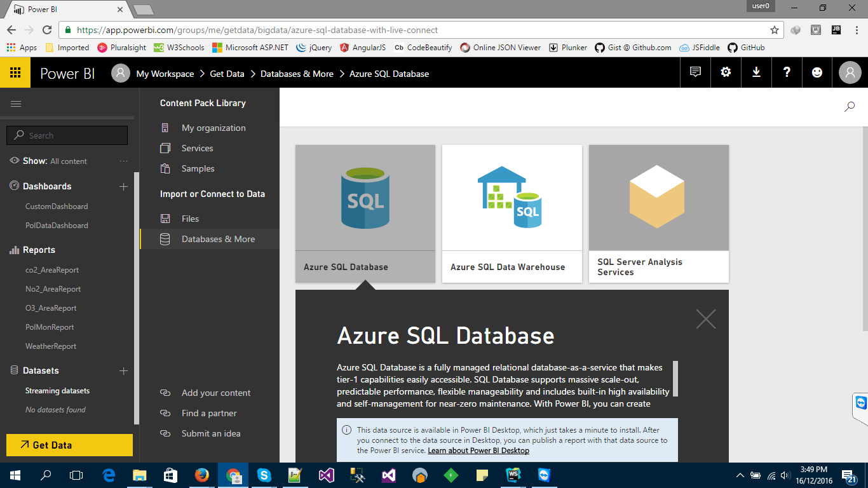Screen dimensions: 868x488
Task: Go to My Workspace breadcrumb
Action: 165,74
